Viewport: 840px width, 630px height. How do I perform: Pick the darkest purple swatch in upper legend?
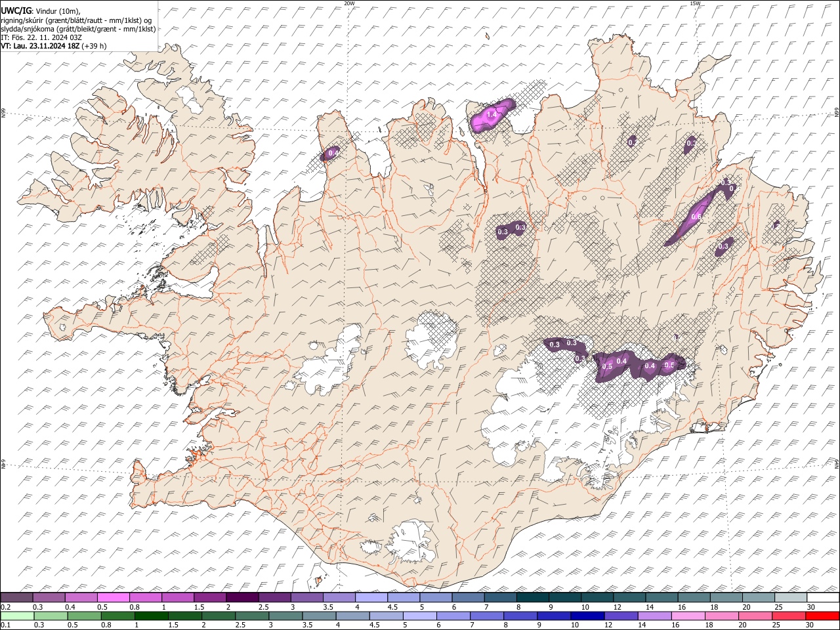click(242, 598)
